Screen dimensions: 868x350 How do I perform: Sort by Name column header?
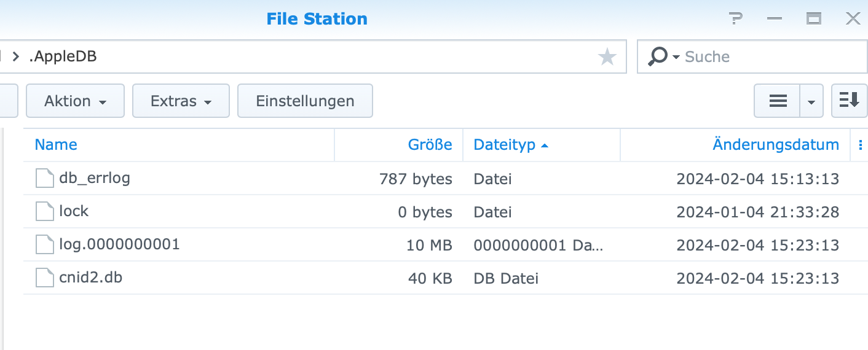coord(56,145)
